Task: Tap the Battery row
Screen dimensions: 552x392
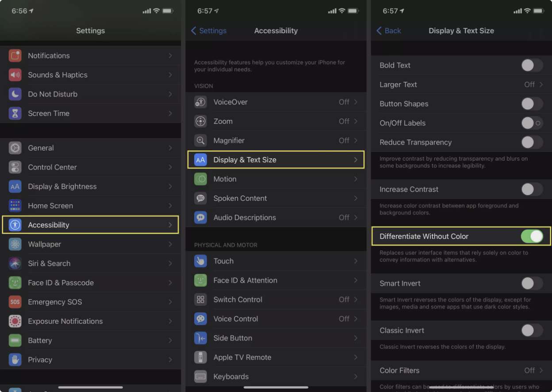Action: [91, 340]
